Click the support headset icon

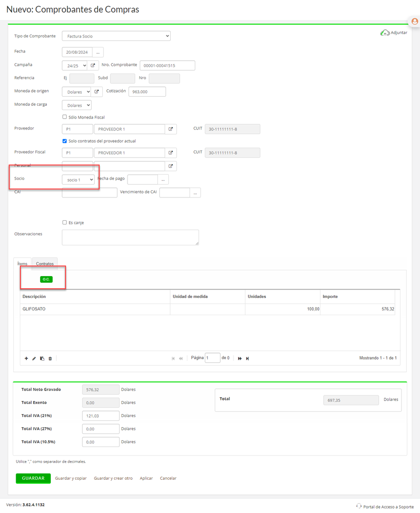point(359,506)
